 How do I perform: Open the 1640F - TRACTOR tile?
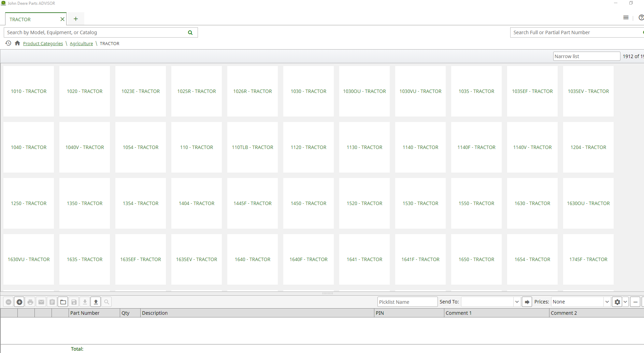tap(309, 259)
